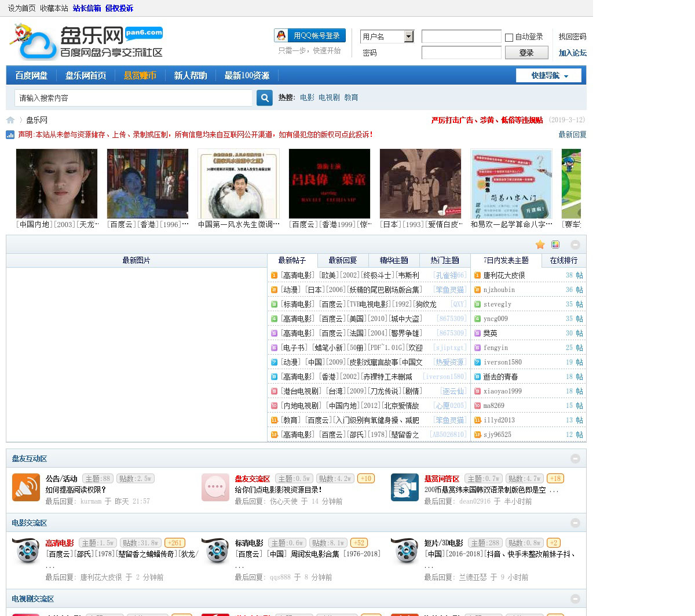Click the 教育 hot search link
The width and height of the screenshot is (695, 616).
(x=351, y=97)
